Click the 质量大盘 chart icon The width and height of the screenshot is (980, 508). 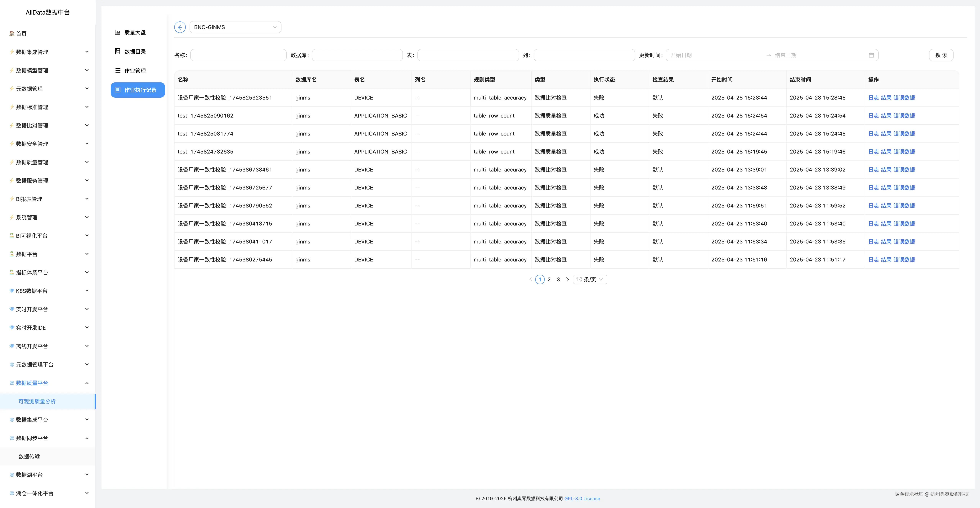point(118,32)
